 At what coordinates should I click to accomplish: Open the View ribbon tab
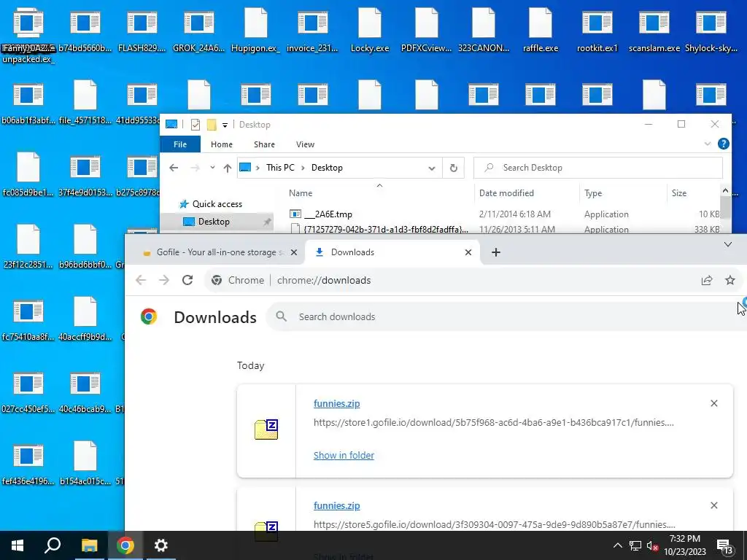(x=306, y=144)
